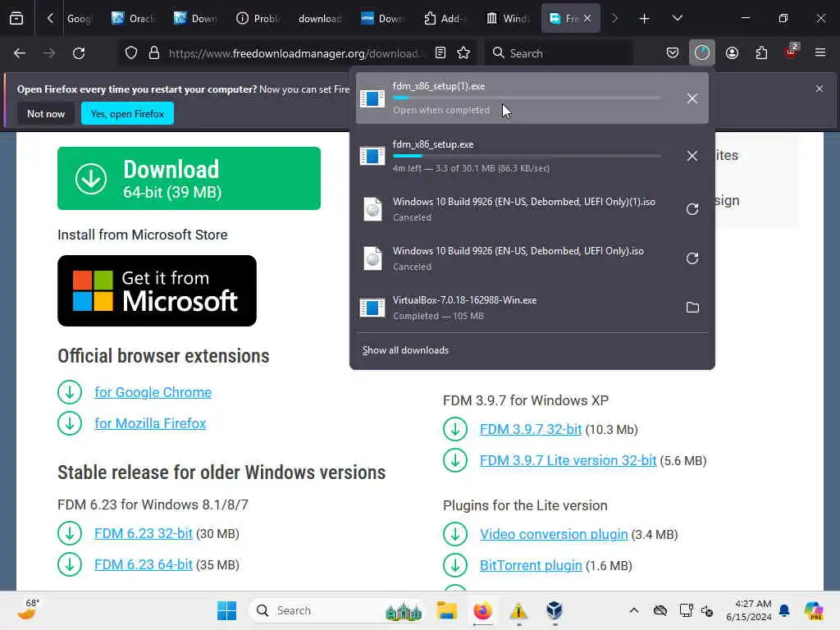This screenshot has width=840, height=630.
Task: Click Download 64-bit (39 MB) button
Action: coord(189,178)
